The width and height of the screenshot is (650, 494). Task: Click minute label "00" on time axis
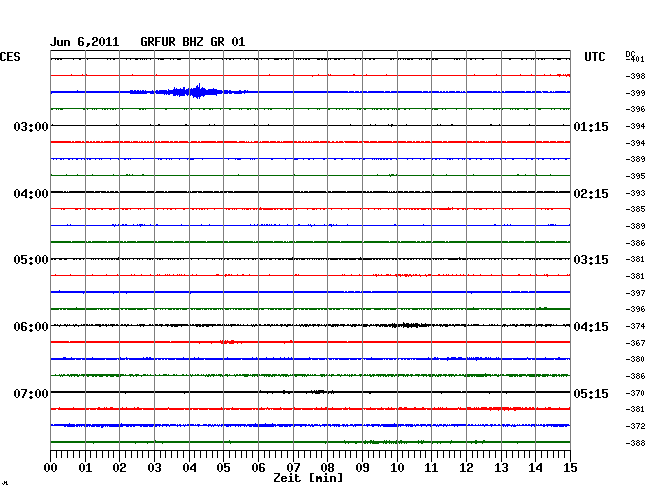point(51,468)
